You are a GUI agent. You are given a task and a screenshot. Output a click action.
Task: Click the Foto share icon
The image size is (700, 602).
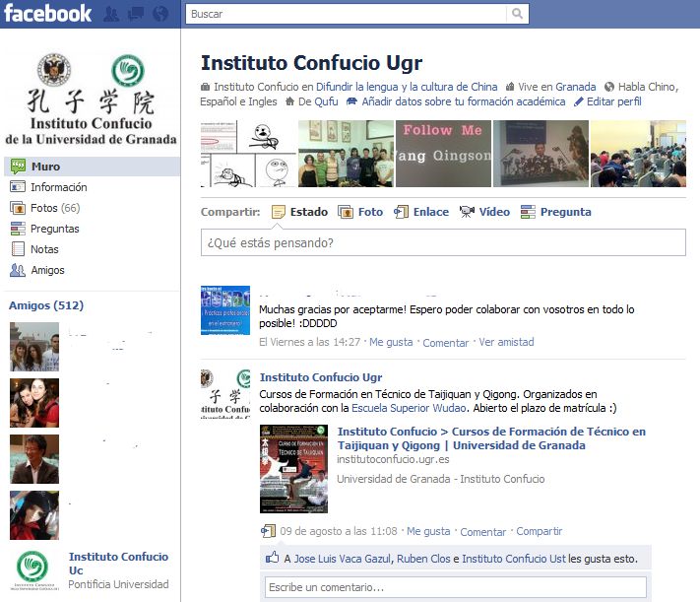click(346, 212)
